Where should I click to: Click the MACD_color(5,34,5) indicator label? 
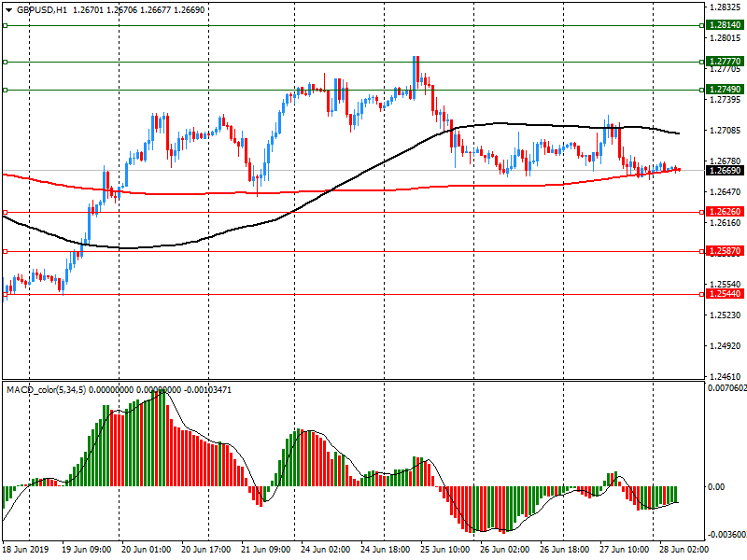[46, 390]
